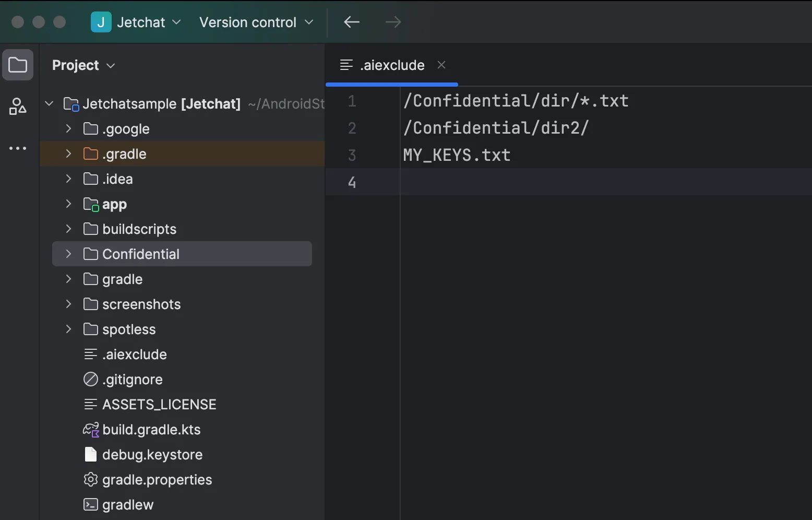The image size is (812, 520).
Task: Close the .aiexclude editor tab
Action: click(441, 65)
